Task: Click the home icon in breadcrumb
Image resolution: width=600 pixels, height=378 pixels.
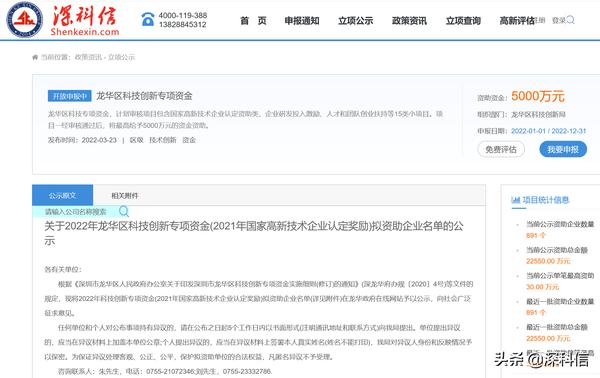Action: tap(35, 57)
